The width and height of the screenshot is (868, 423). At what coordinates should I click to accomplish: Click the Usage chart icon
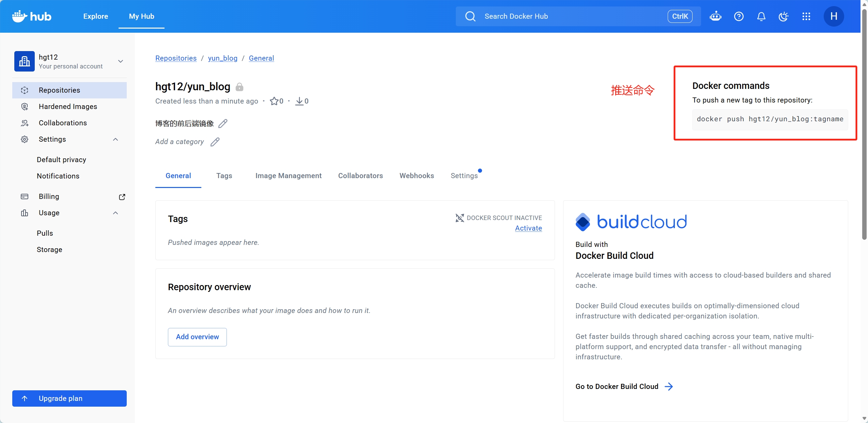coord(25,213)
